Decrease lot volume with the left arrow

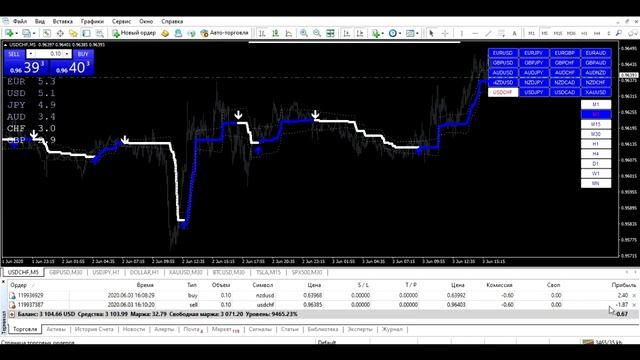[x=31, y=54]
